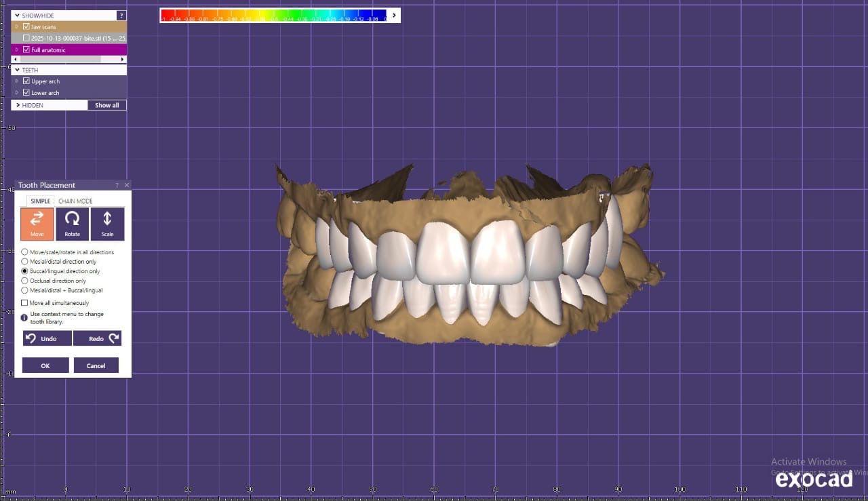The width and height of the screenshot is (868, 501).
Task: Click the info icon beside context menu hint
Action: tap(24, 317)
